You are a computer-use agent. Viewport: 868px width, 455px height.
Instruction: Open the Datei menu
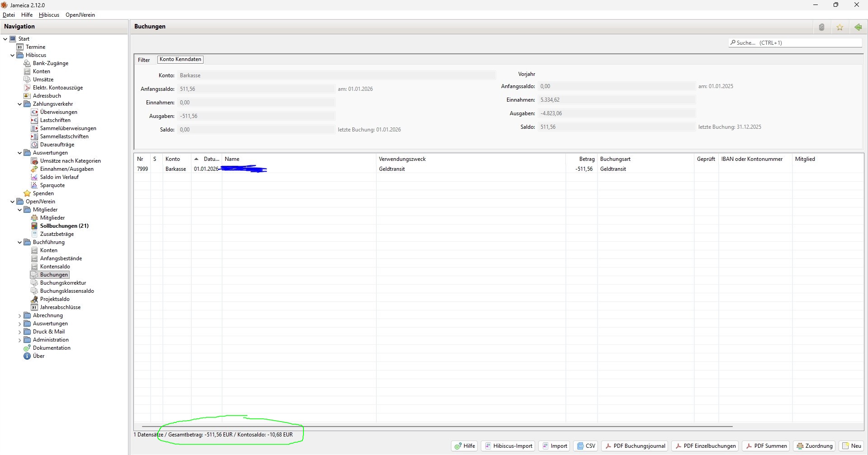tap(9, 15)
